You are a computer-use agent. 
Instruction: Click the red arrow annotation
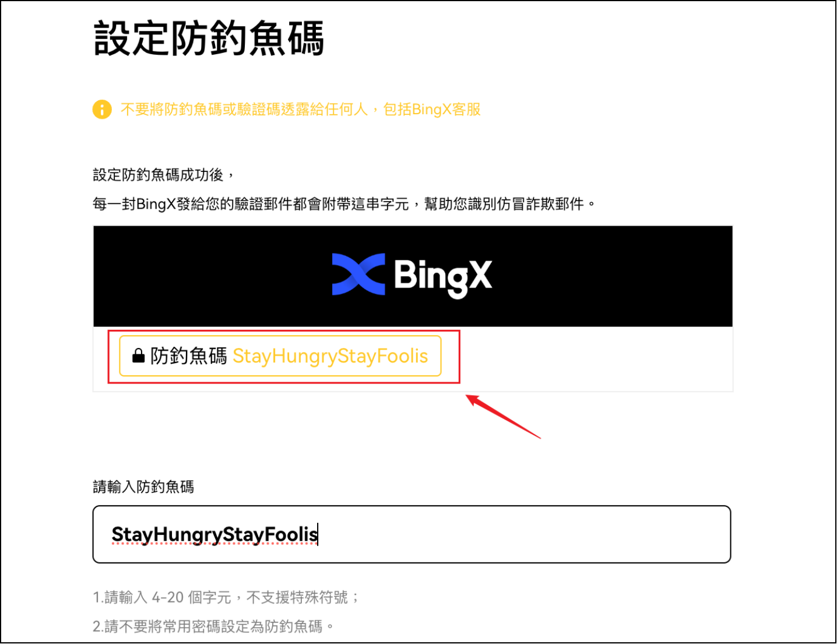(503, 416)
